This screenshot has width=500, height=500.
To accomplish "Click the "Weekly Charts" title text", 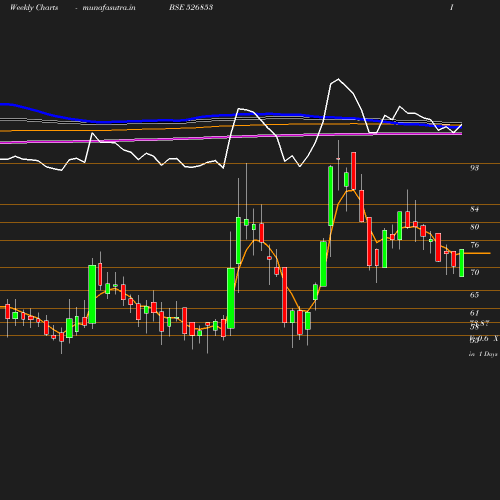I will click(34, 7).
